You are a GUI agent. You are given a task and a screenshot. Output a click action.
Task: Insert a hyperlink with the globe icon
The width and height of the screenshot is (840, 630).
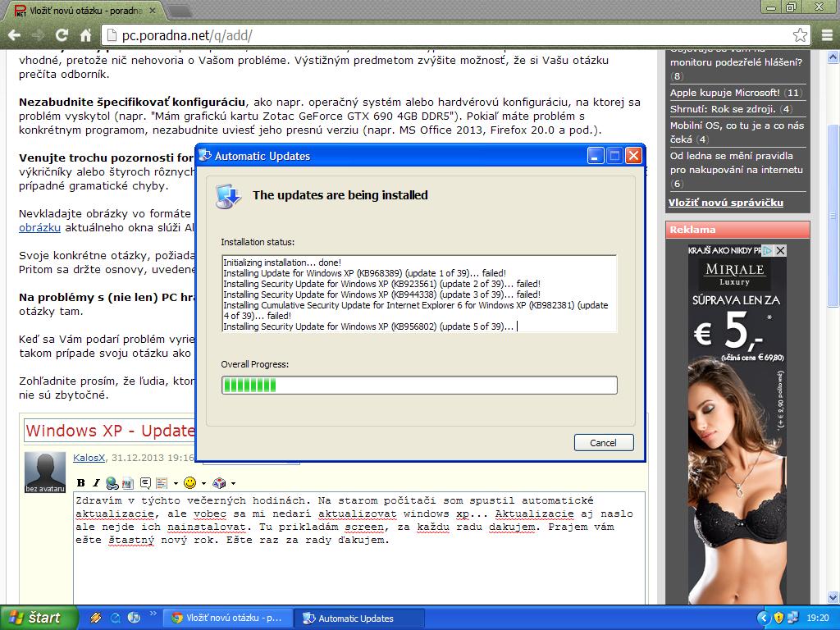[112, 483]
